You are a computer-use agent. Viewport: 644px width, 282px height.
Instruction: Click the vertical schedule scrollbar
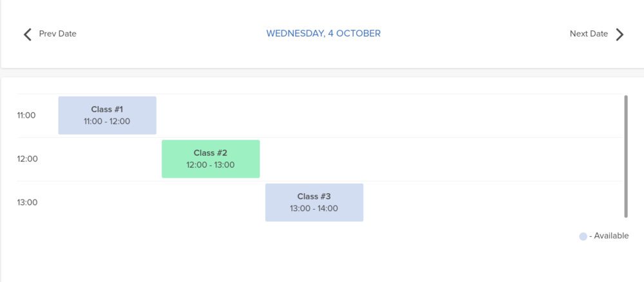pos(625,156)
